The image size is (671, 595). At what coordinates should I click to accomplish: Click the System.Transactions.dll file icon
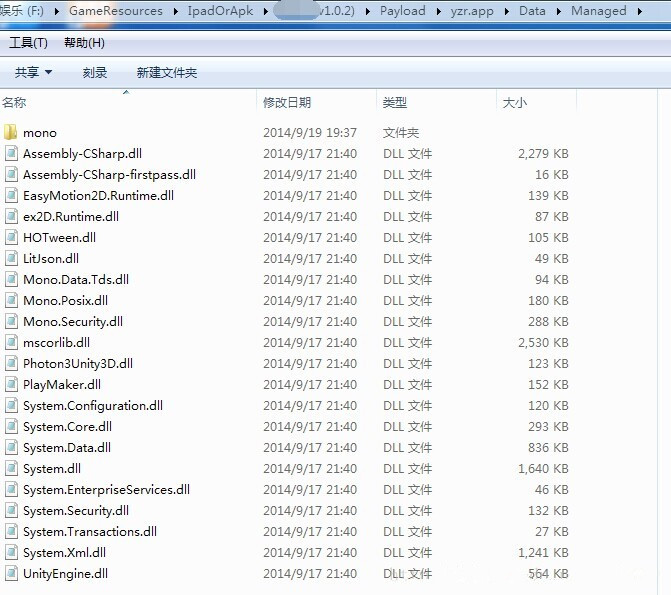point(11,531)
